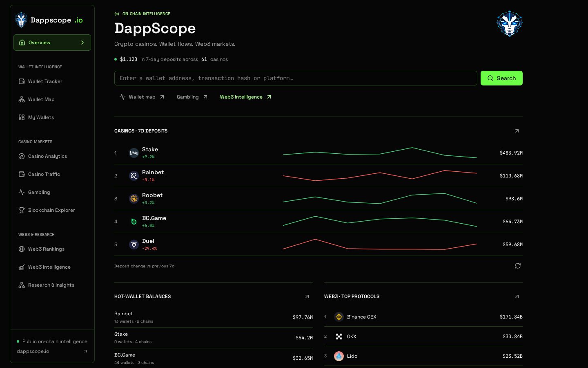Open the Overview chevron arrow
Image resolution: width=588 pixels, height=368 pixels.
point(82,43)
